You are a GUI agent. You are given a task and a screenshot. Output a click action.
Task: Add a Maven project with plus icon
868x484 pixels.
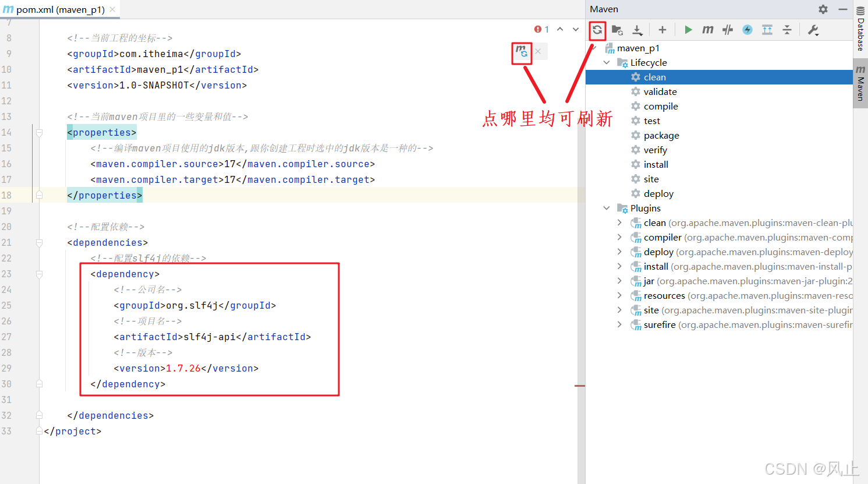[x=662, y=30]
